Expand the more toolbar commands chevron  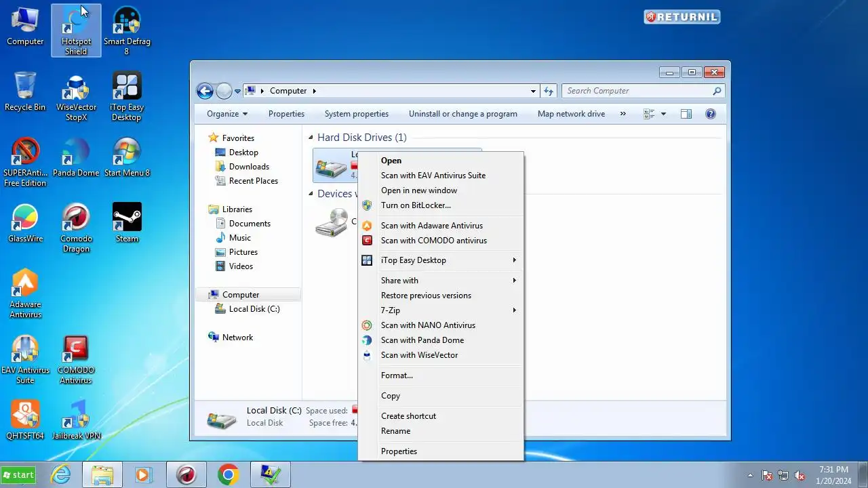tap(623, 114)
